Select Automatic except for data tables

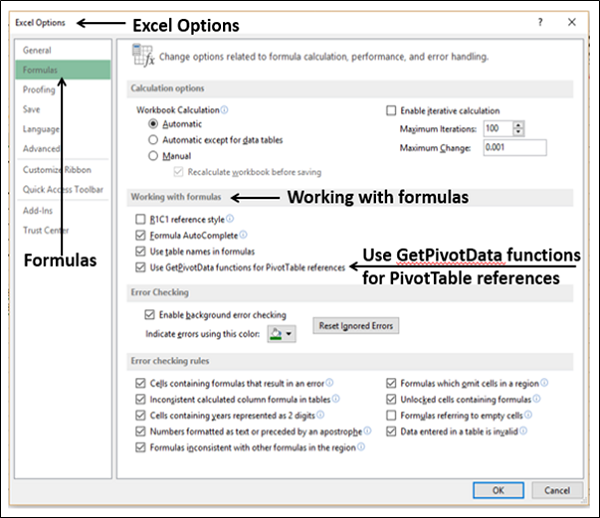tap(153, 140)
